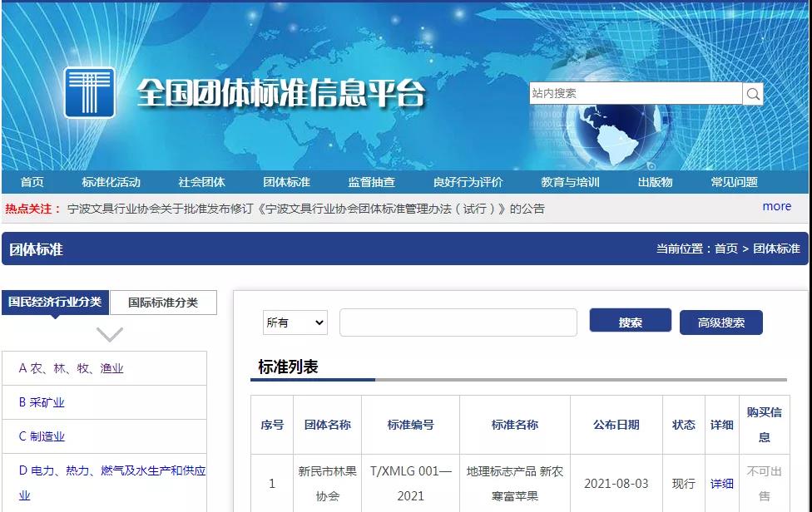Select the 国民经济行业分类 tab
Viewport: 812px width, 512px height.
point(55,303)
